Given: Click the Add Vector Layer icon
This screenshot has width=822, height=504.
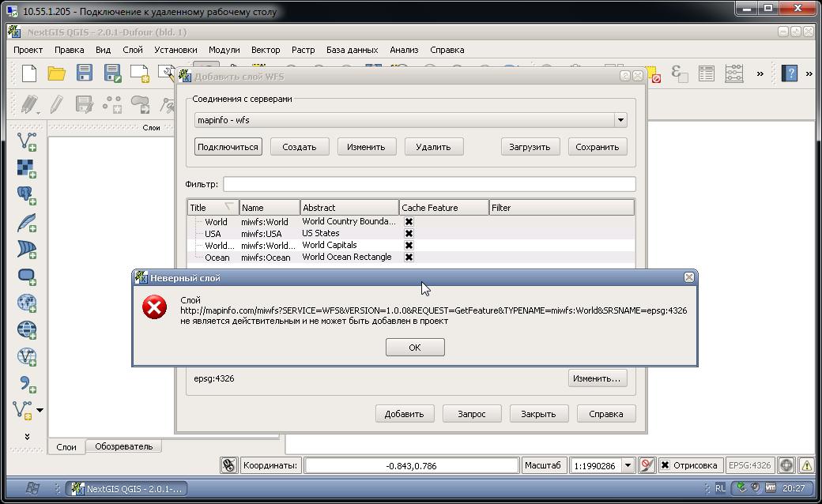Looking at the screenshot, I should (26, 141).
